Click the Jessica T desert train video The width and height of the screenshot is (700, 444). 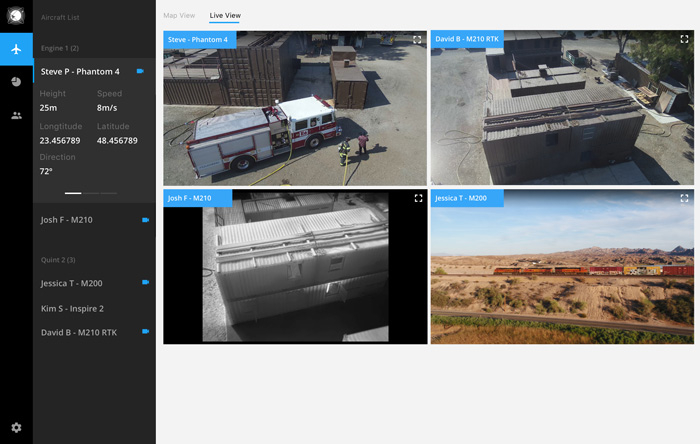[562, 275]
